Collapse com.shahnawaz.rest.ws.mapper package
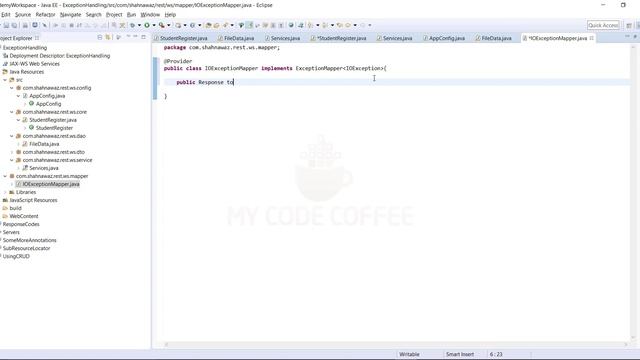The height and width of the screenshot is (360, 640). pyautogui.click(x=5, y=176)
